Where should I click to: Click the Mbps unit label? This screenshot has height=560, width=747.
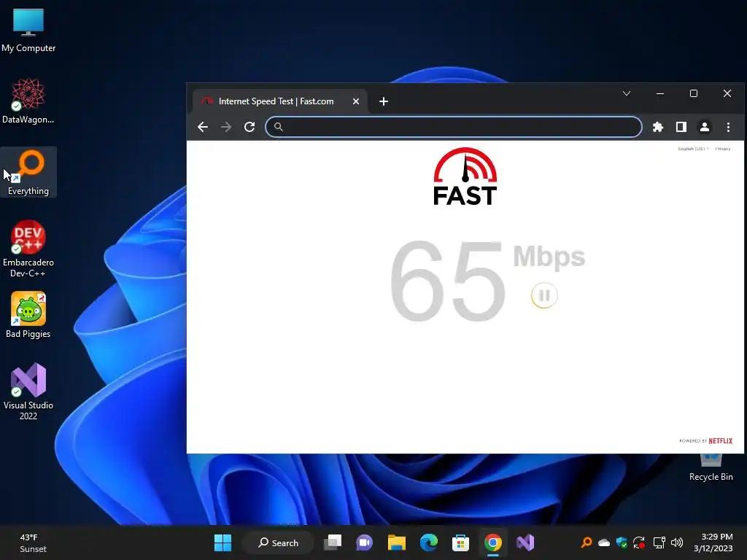tap(549, 257)
